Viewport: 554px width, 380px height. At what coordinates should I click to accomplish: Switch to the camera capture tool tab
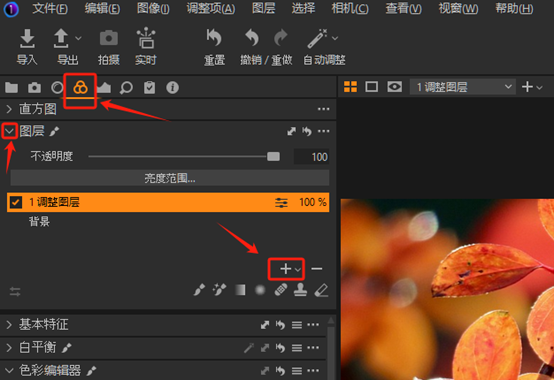(34, 87)
